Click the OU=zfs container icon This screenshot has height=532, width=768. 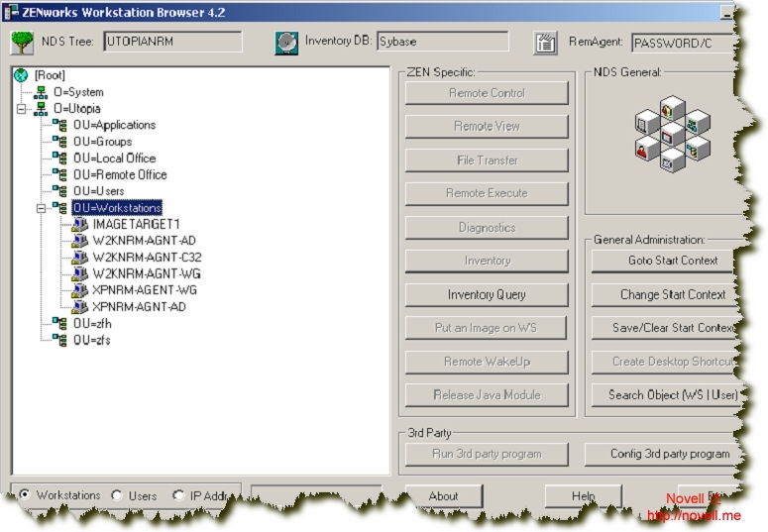59,340
